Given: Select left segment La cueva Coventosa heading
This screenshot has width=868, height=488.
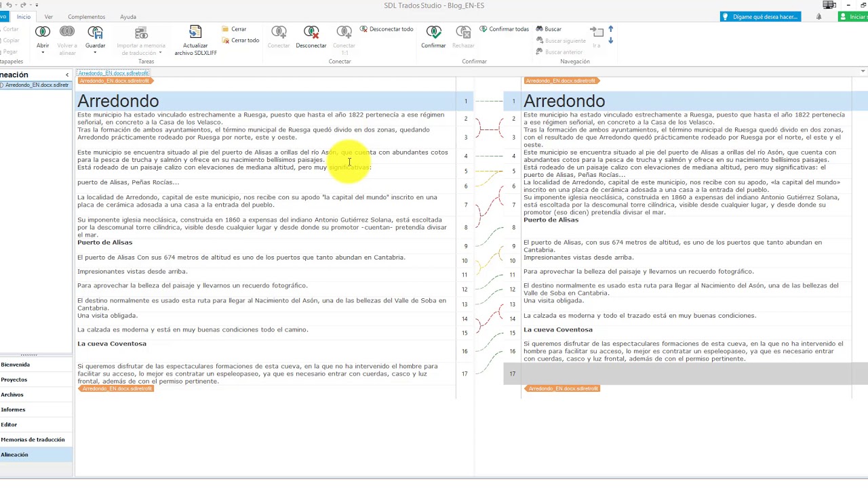Looking at the screenshot, I should pos(112,344).
